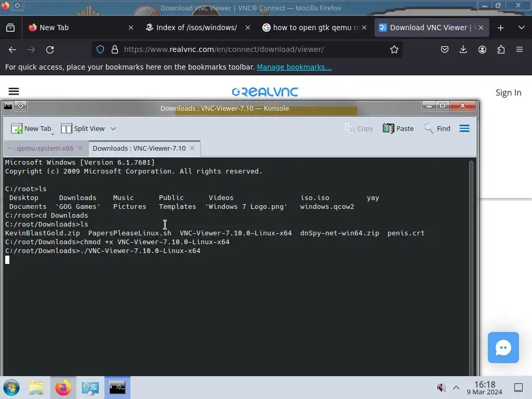Open the file manager from taskbar
532x399 pixels.
click(x=37, y=388)
